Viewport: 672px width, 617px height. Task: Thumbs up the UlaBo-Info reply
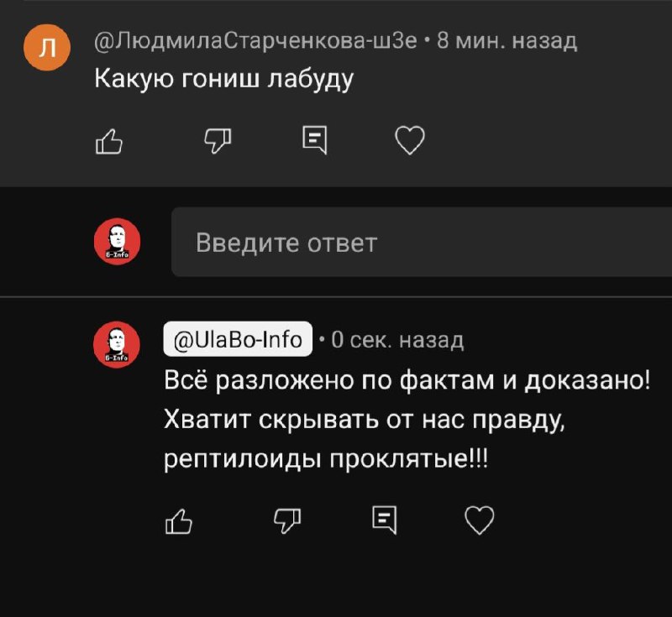[x=179, y=521]
